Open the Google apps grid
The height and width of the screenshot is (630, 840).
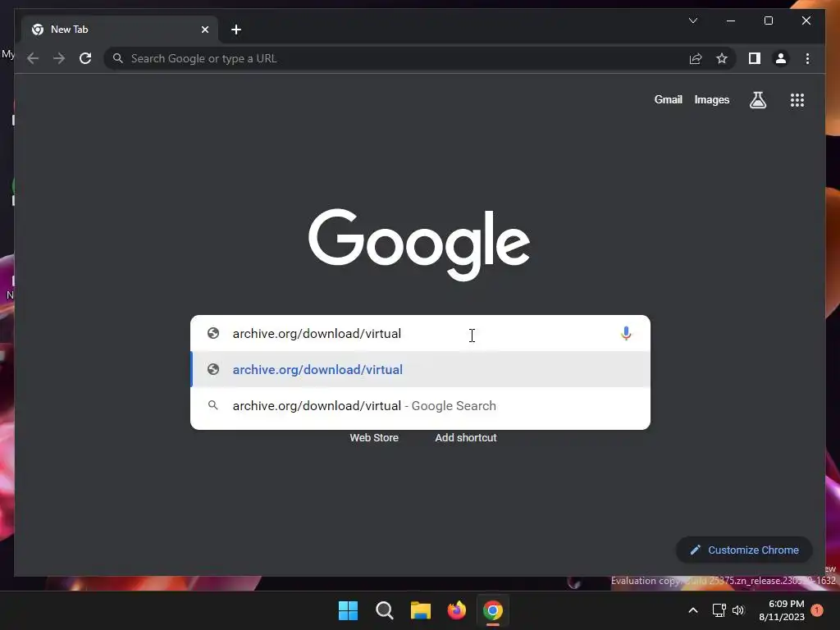pyautogui.click(x=797, y=99)
